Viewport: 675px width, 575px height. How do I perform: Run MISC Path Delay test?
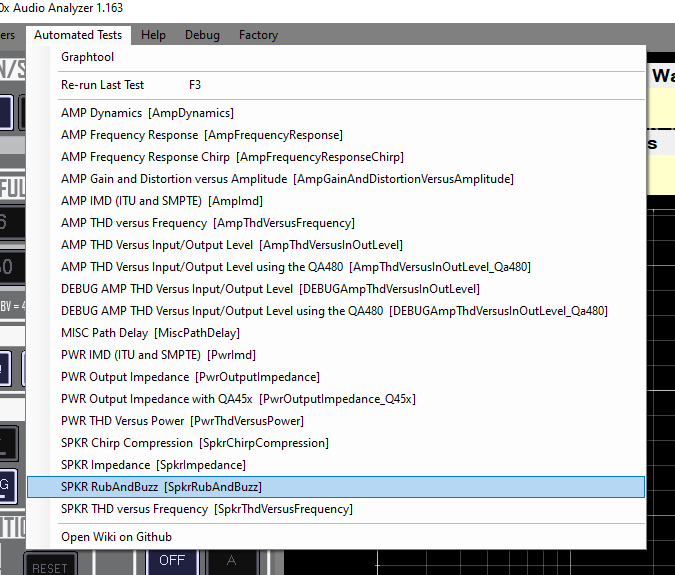[336, 333]
